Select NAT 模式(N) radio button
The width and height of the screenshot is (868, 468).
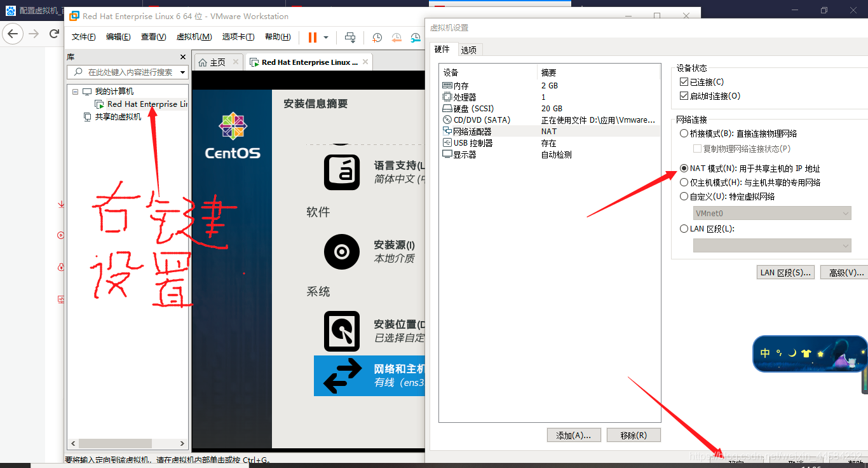click(x=684, y=169)
